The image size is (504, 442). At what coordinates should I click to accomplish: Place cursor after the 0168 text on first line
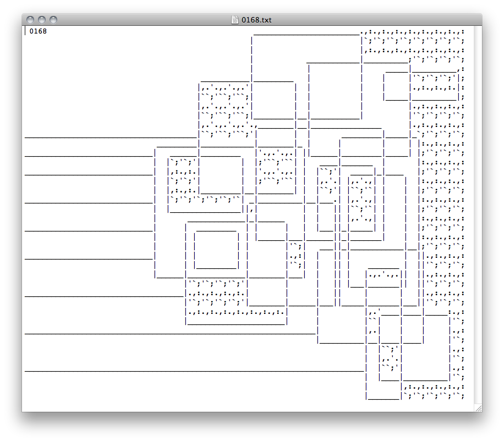(47, 31)
